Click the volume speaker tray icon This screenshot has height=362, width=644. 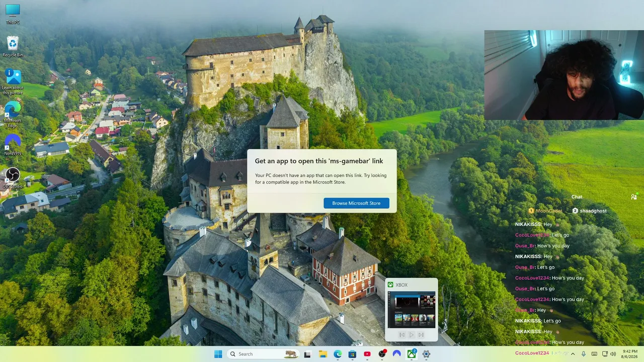(613, 354)
